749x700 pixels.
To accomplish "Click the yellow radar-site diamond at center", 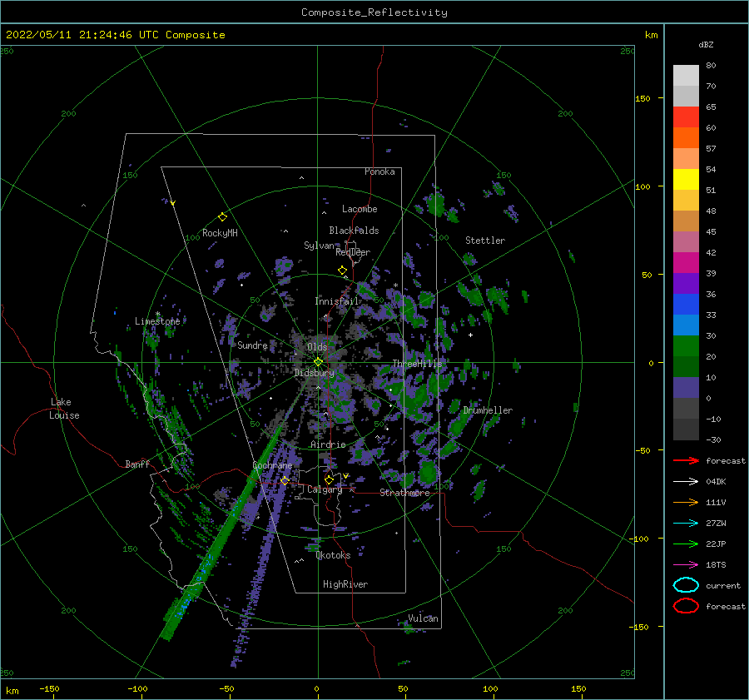I will coord(318,362).
